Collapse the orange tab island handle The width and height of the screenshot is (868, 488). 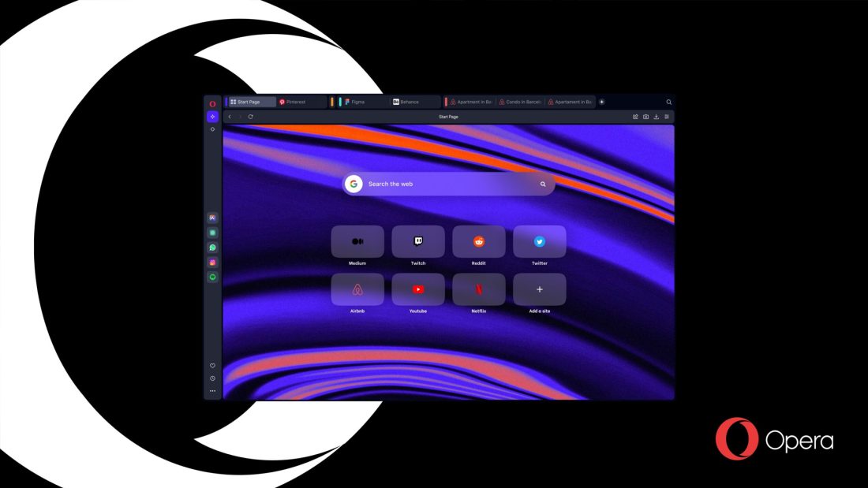[332, 102]
